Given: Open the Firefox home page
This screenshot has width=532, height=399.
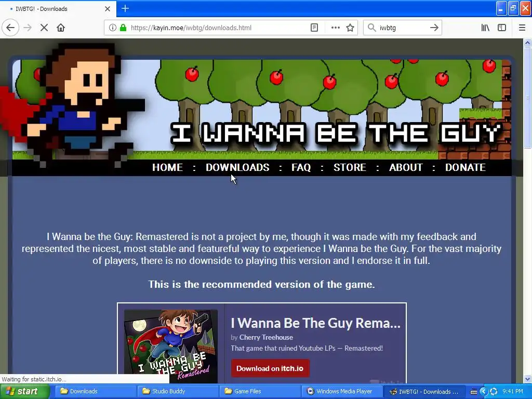Looking at the screenshot, I should pos(61,28).
